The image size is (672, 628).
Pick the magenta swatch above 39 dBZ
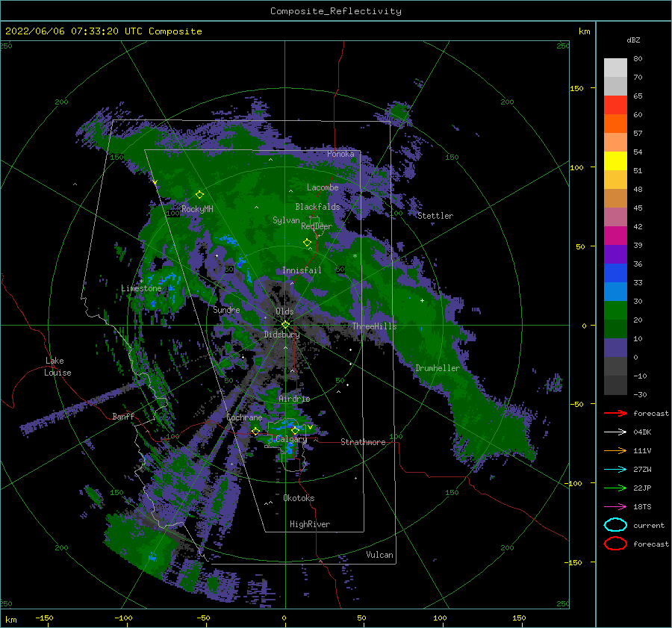pyautogui.click(x=615, y=235)
